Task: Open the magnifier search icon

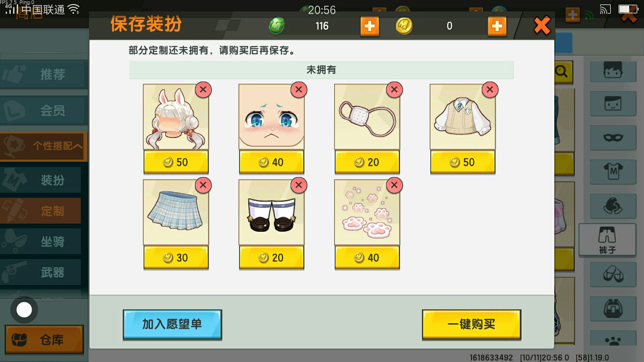Action: point(562,72)
